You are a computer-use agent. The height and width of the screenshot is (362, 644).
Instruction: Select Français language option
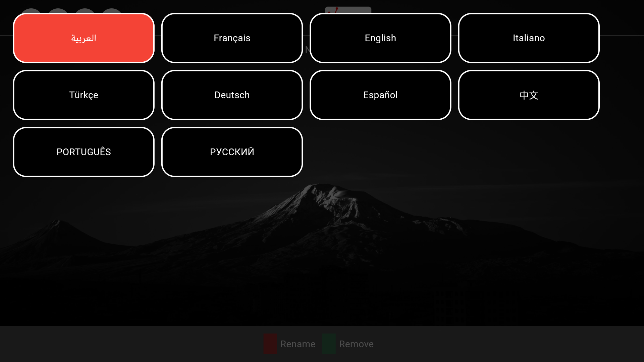[x=232, y=38]
